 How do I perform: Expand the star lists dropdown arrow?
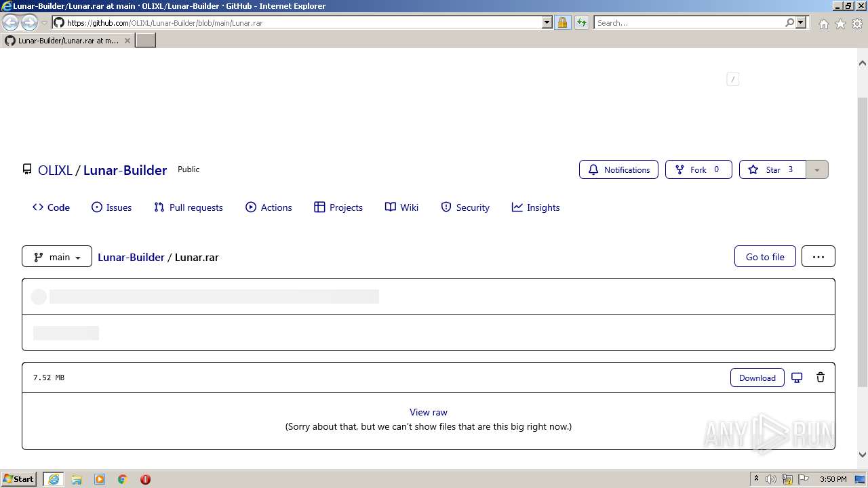coord(817,169)
